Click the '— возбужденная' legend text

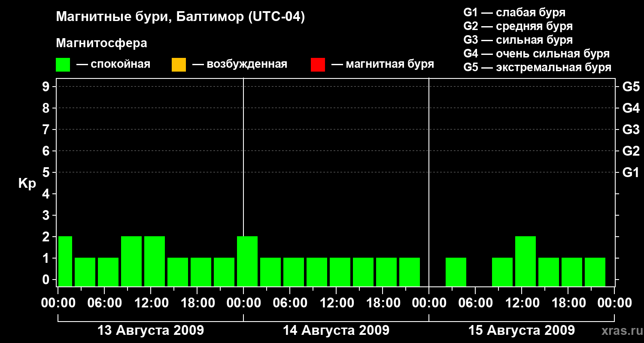pos(240,64)
